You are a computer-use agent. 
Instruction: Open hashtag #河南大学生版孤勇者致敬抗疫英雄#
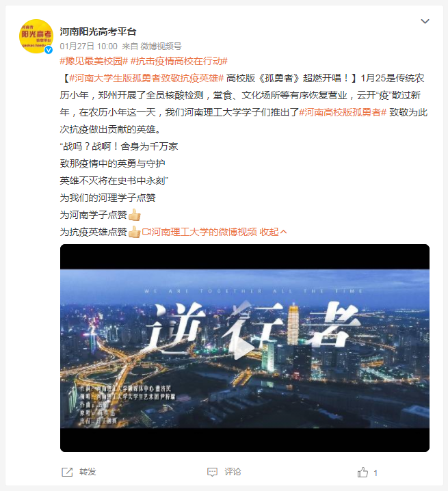pos(146,78)
